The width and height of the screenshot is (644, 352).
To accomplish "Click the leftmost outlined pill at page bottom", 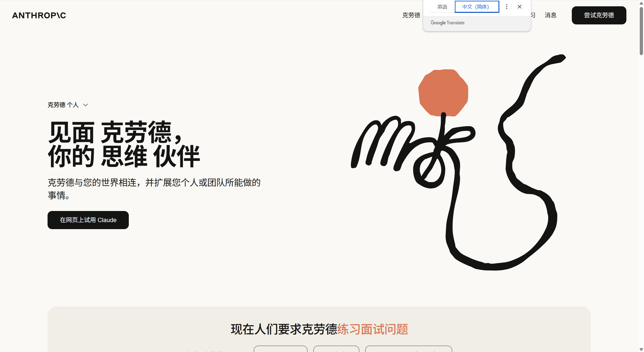I will click(280, 349).
